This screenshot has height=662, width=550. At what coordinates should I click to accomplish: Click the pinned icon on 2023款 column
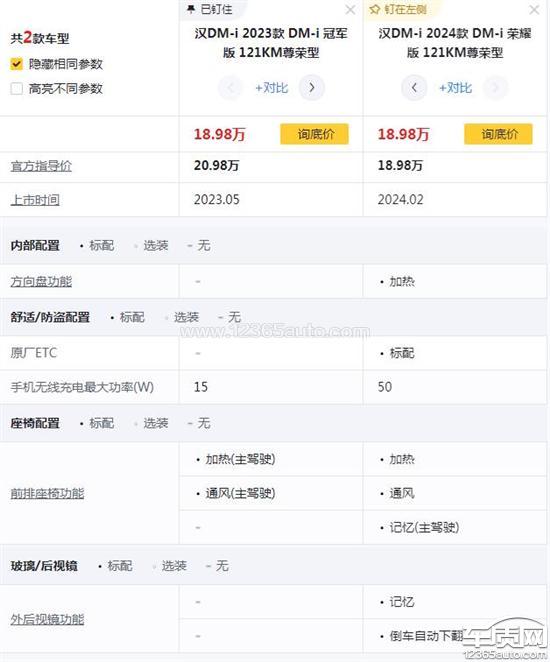(x=191, y=9)
